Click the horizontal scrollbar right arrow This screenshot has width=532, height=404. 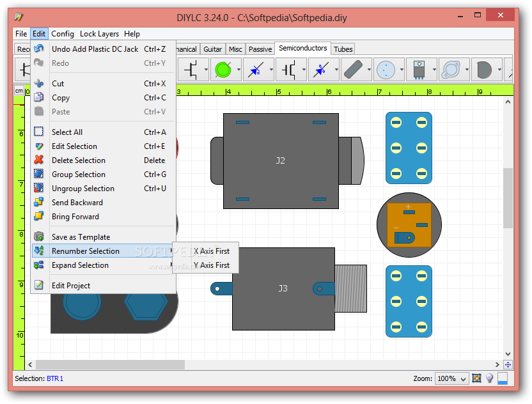coord(497,364)
